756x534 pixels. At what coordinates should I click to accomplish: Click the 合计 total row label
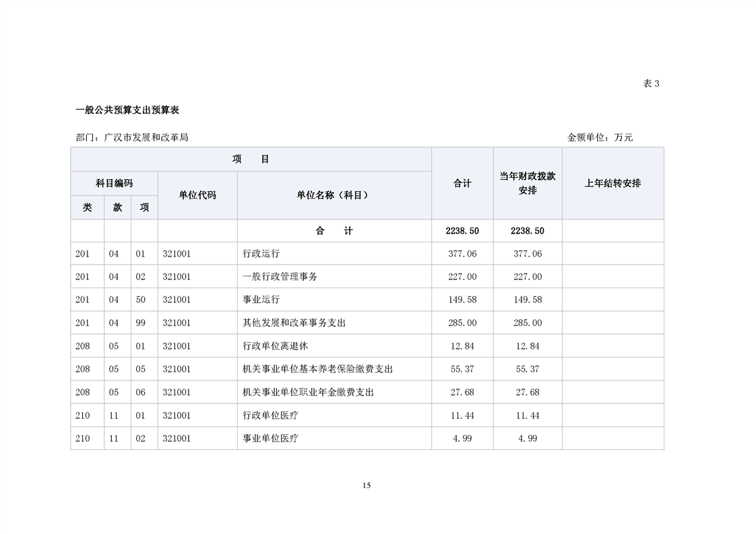click(x=334, y=231)
